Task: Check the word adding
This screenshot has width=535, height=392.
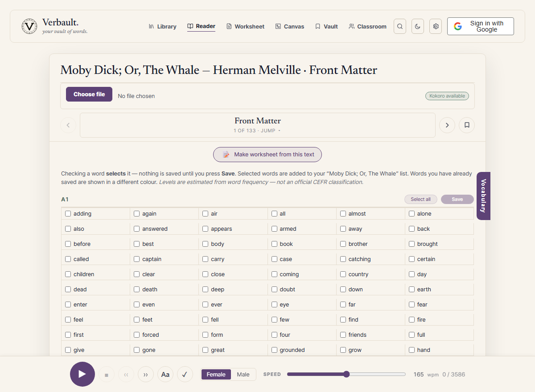Action: (68, 214)
